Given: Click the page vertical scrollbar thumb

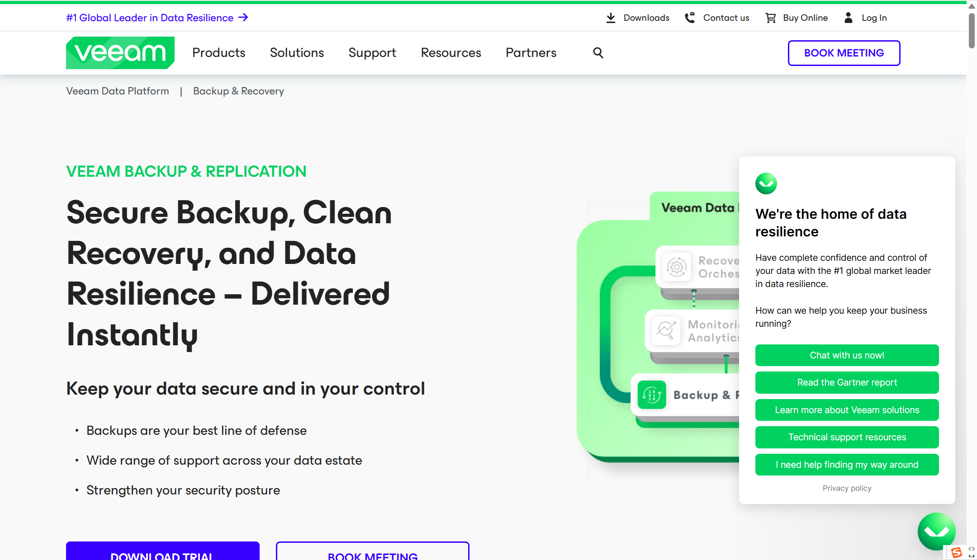Looking at the screenshot, I should (x=972, y=30).
